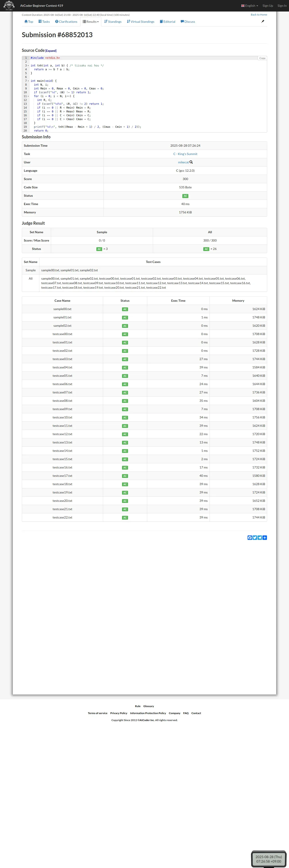Viewport: 289px width, 868px height.
Task: Click the timestamp clock widget
Action: tap(269, 859)
